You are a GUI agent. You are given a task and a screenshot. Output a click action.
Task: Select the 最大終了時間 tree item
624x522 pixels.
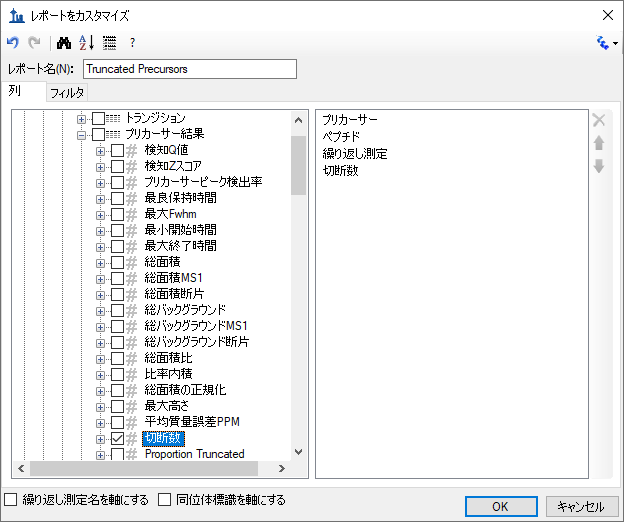(180, 246)
